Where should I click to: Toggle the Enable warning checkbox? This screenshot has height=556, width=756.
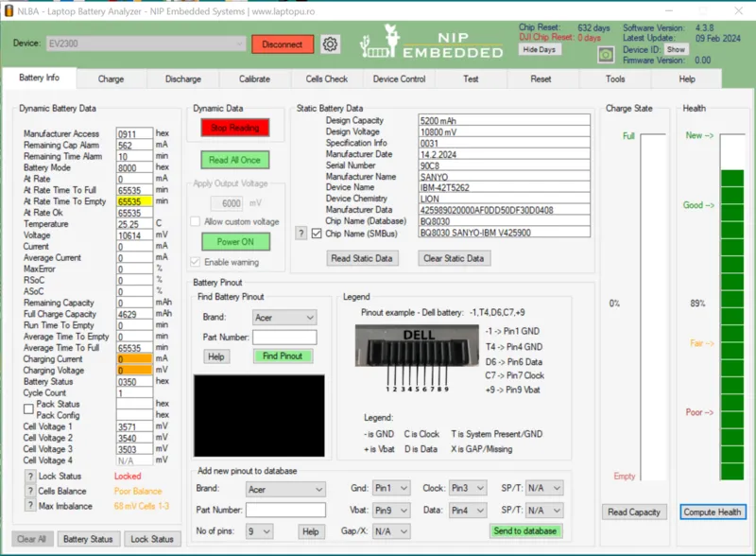coord(196,262)
